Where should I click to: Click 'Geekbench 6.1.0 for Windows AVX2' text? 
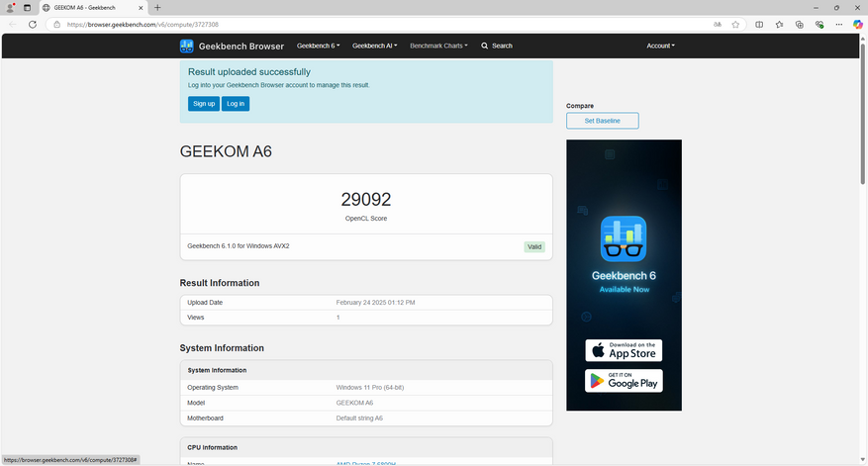click(x=239, y=246)
